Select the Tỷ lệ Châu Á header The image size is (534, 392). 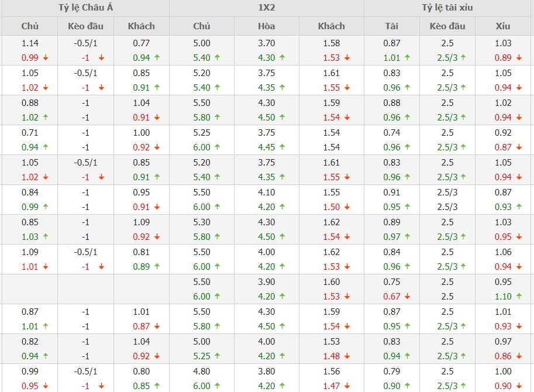[85, 8]
